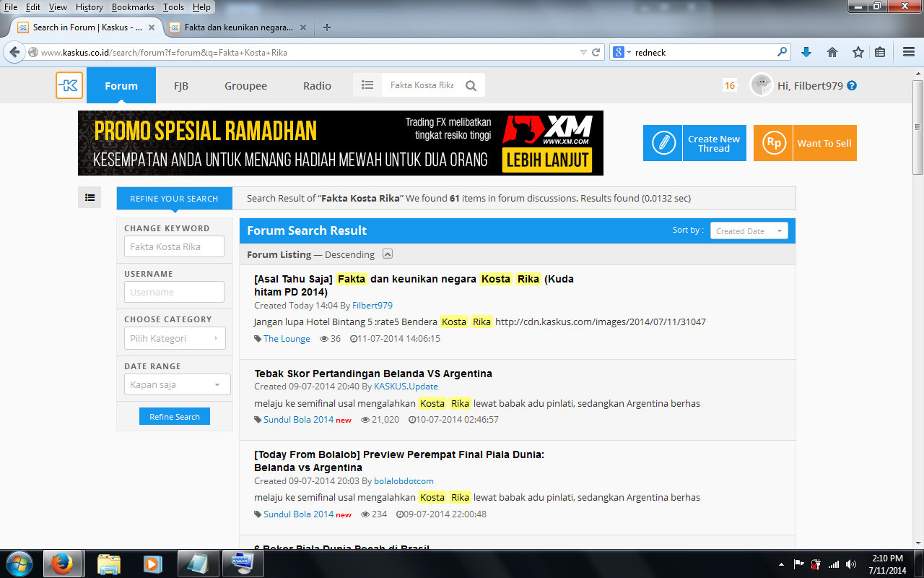Collapse the Forum Listing descending toggle
The height and width of the screenshot is (578, 924).
click(388, 254)
